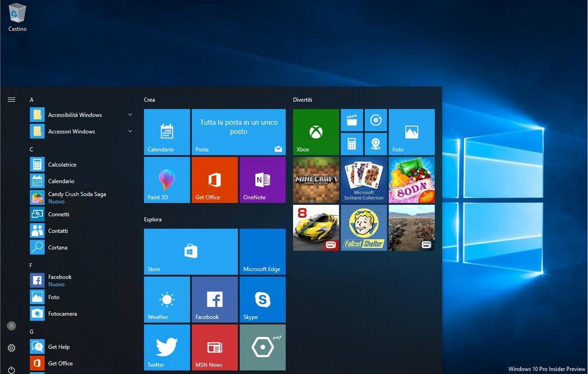Screen dimensions: 588x374
Task: Expand the Start menu hamburger icon
Action: tap(11, 100)
